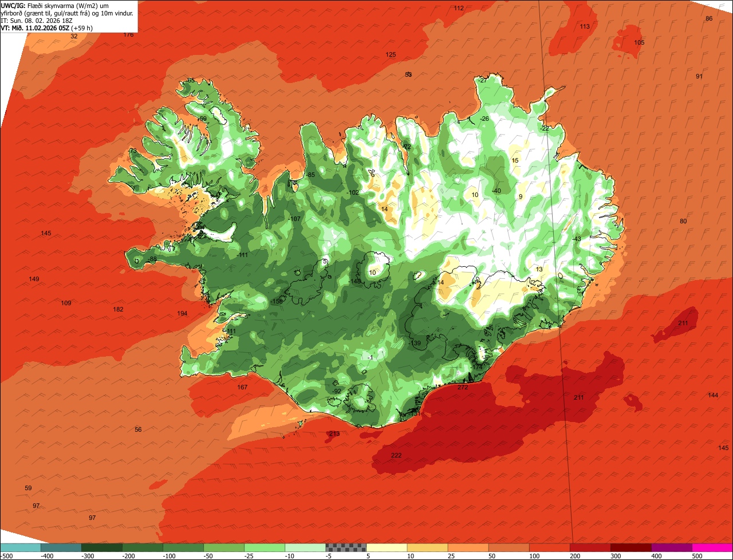Click the value 112 at the top edge
This screenshot has height=560, width=733.
pyautogui.click(x=459, y=9)
